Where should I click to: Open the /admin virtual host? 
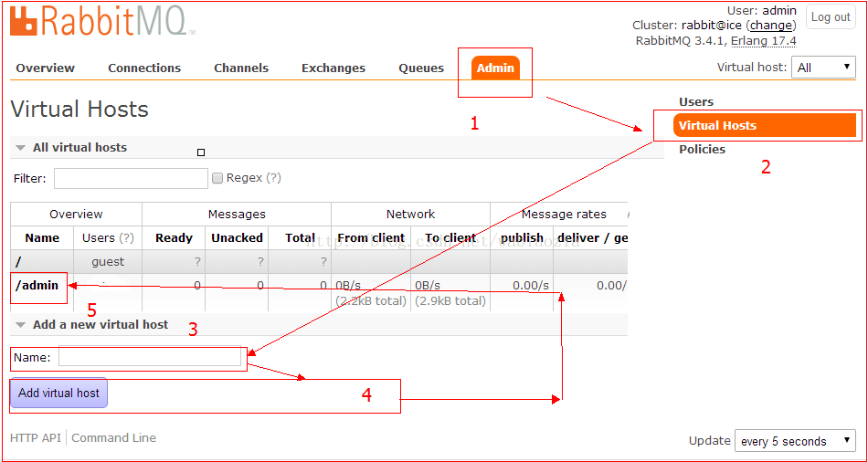37,286
